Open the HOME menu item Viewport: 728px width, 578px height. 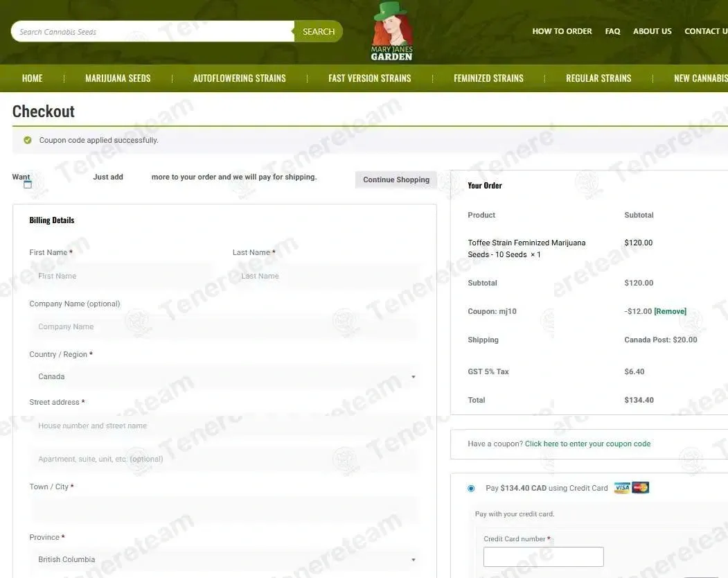point(32,78)
